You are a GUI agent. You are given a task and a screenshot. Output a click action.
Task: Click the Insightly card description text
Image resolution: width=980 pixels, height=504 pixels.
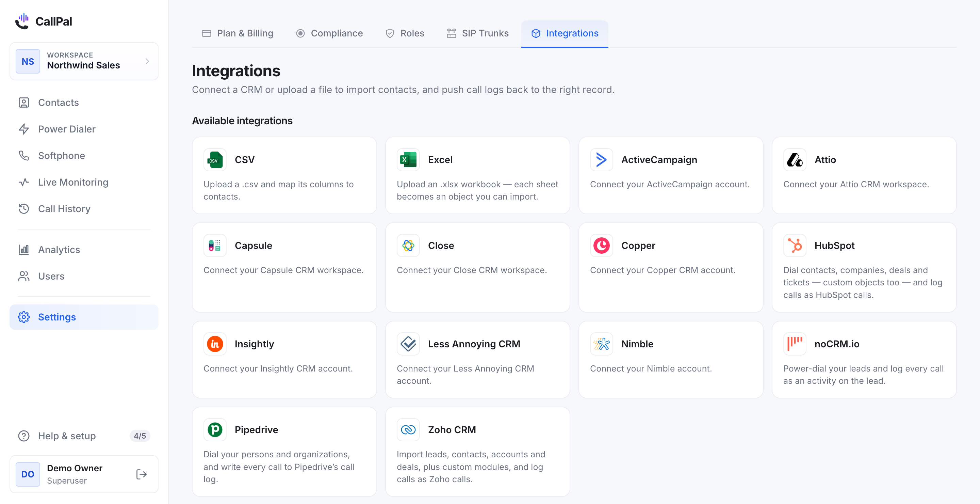[x=278, y=368]
